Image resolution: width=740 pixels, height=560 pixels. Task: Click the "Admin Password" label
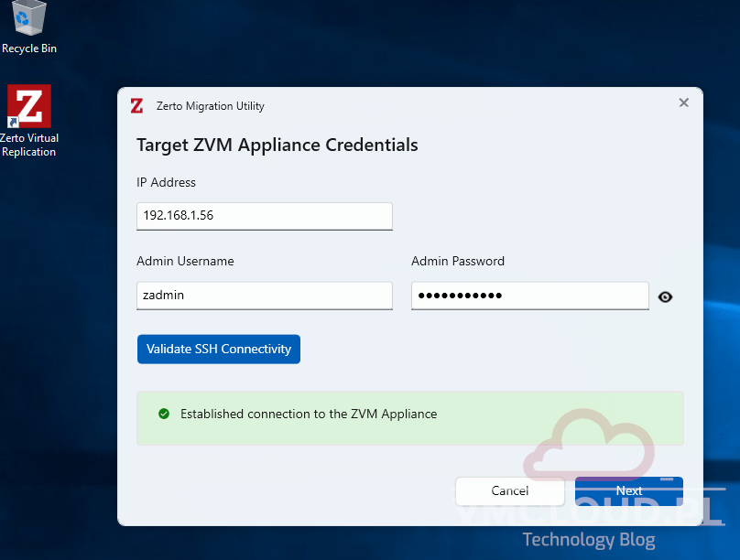458,261
